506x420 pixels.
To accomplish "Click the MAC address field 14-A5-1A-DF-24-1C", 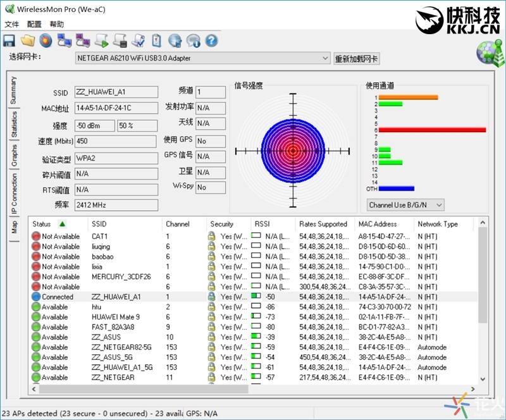I will coord(116,108).
